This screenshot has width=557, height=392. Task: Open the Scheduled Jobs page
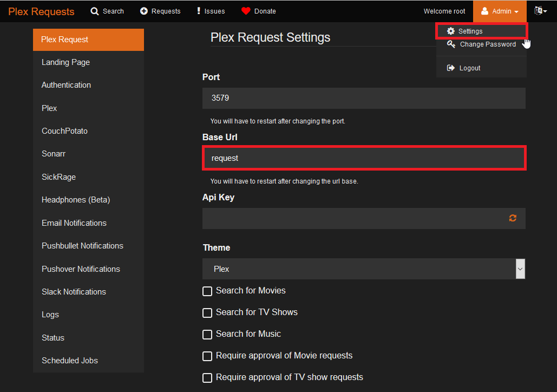click(70, 361)
